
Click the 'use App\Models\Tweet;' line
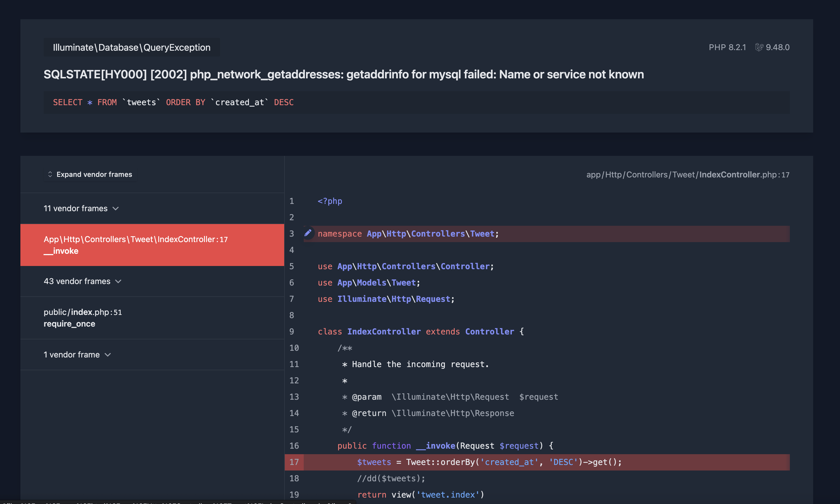369,283
